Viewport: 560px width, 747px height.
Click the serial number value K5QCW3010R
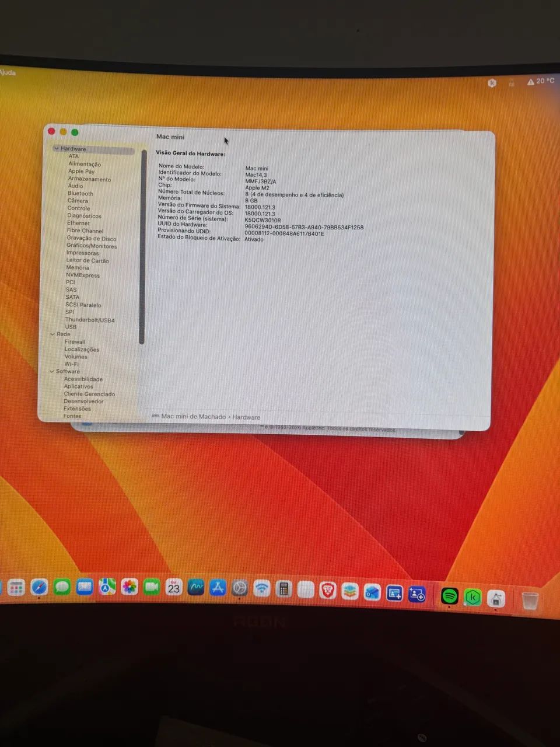click(x=262, y=221)
